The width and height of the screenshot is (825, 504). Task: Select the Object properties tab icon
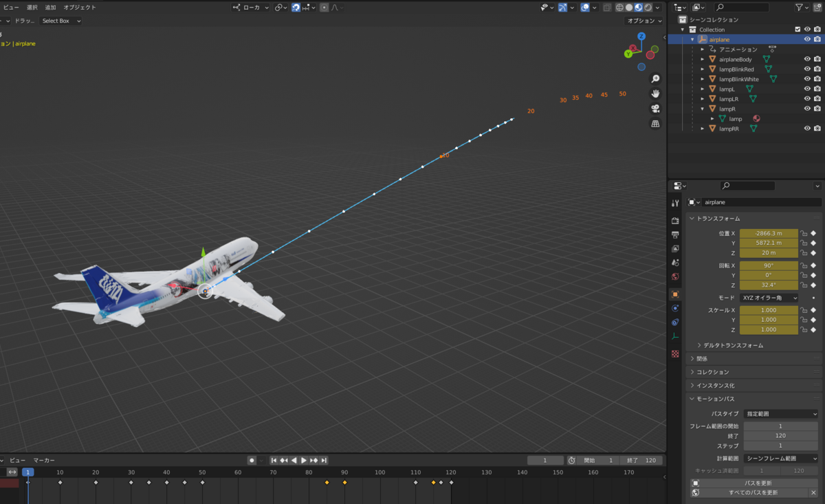675,294
